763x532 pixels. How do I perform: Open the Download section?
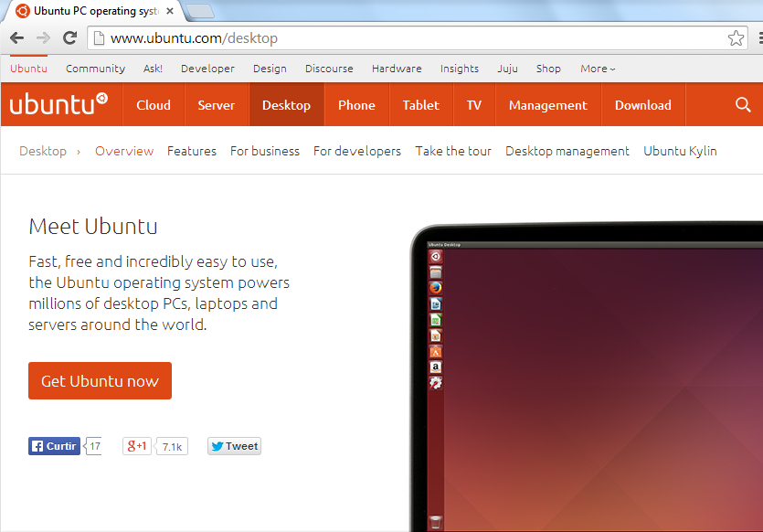point(642,104)
